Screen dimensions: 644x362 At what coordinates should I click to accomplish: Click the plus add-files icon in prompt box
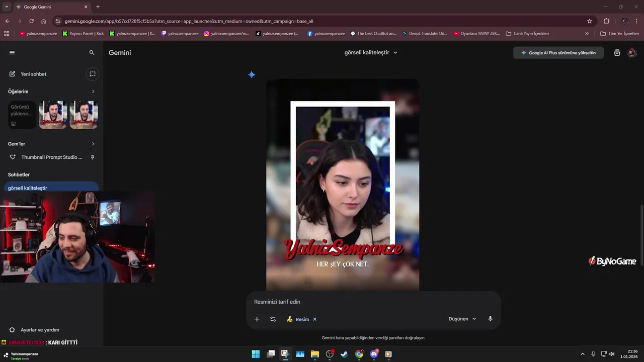click(x=257, y=319)
